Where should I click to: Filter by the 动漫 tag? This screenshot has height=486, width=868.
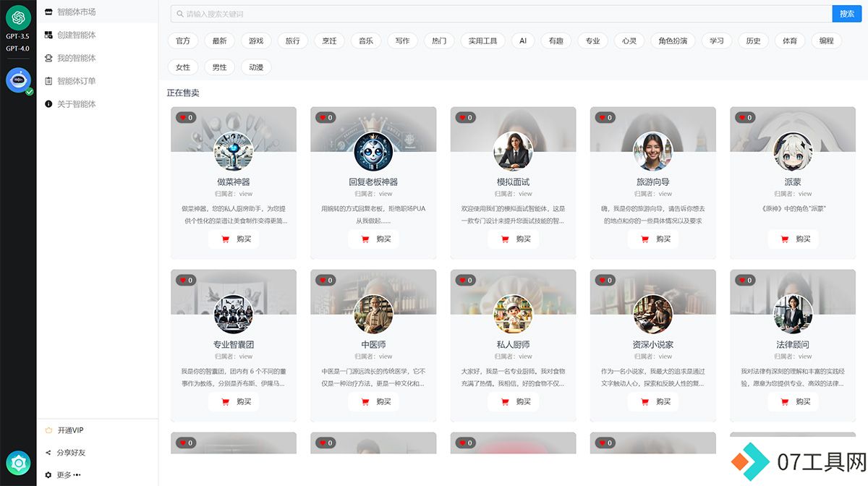[256, 67]
